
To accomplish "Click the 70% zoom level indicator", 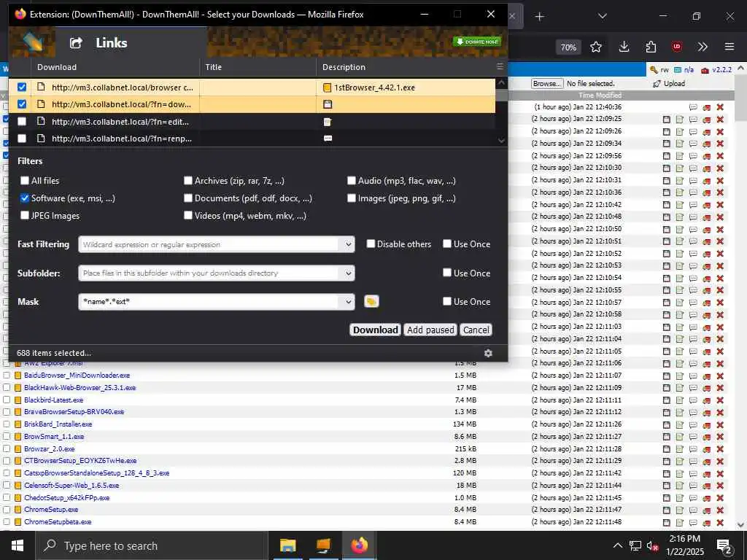I will pyautogui.click(x=568, y=47).
